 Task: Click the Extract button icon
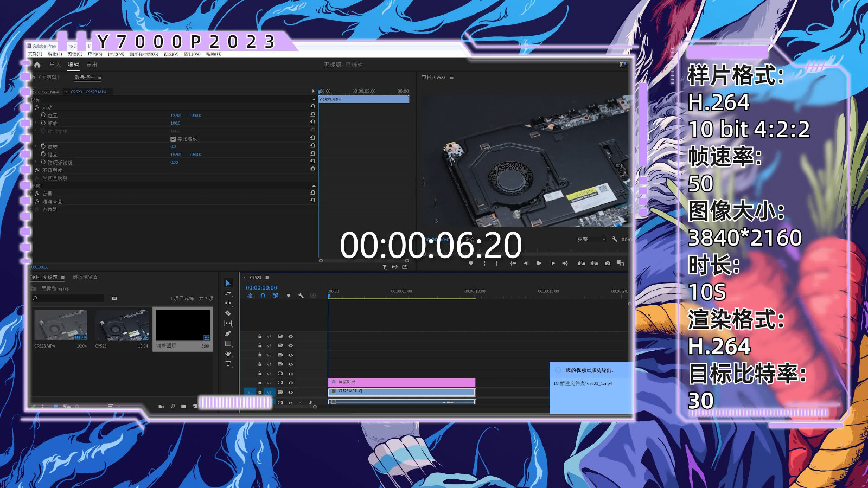tap(594, 263)
